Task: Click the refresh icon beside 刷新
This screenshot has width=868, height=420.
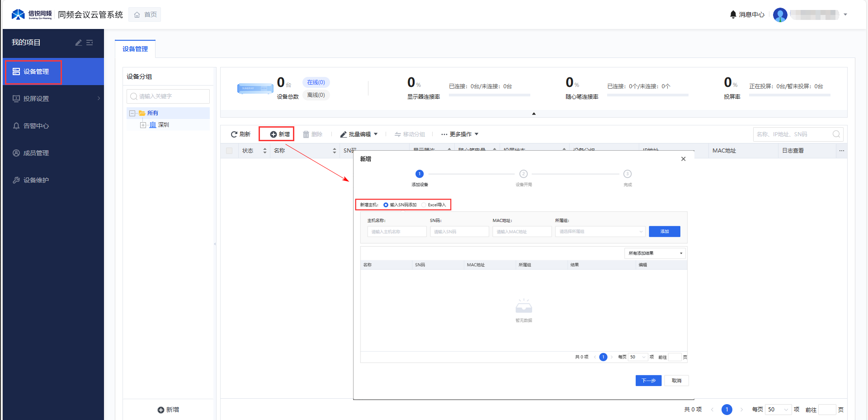Action: click(234, 134)
